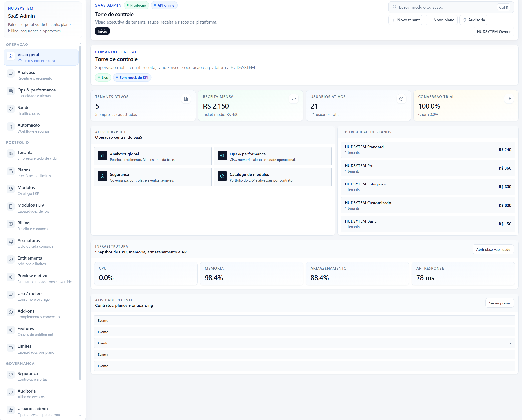Open Usuarios admin menu entry
Image resolution: width=522 pixels, height=420 pixels.
tap(41, 411)
